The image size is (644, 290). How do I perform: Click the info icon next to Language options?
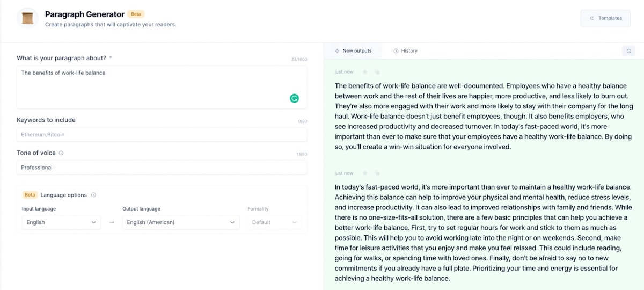coord(94,195)
